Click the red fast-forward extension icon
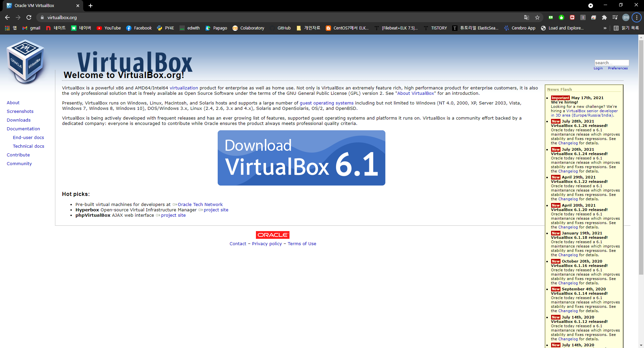Viewport: 644px width, 348px height. 572,17
